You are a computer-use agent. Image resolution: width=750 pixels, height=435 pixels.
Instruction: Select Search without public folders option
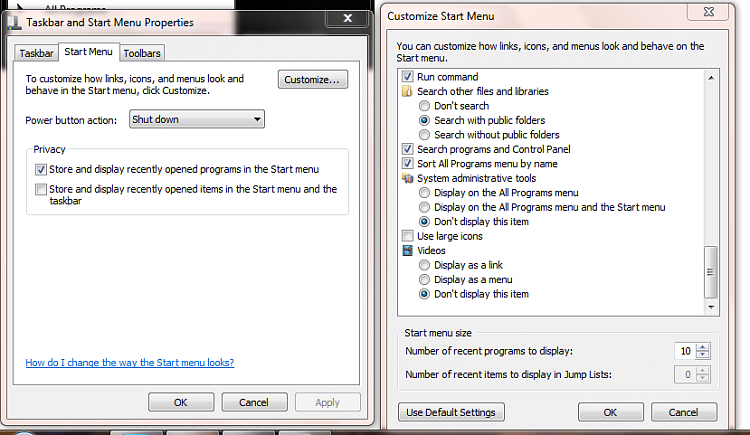[424, 134]
